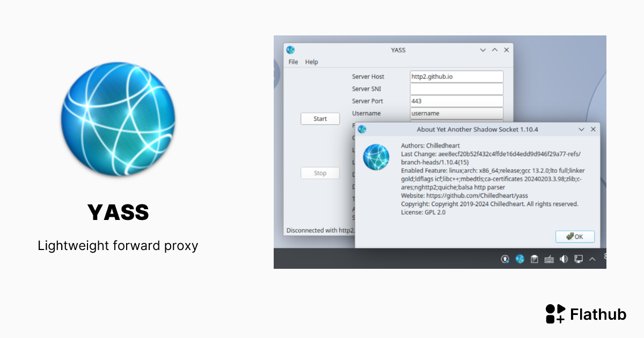Open the system updates tray icon

[505, 259]
